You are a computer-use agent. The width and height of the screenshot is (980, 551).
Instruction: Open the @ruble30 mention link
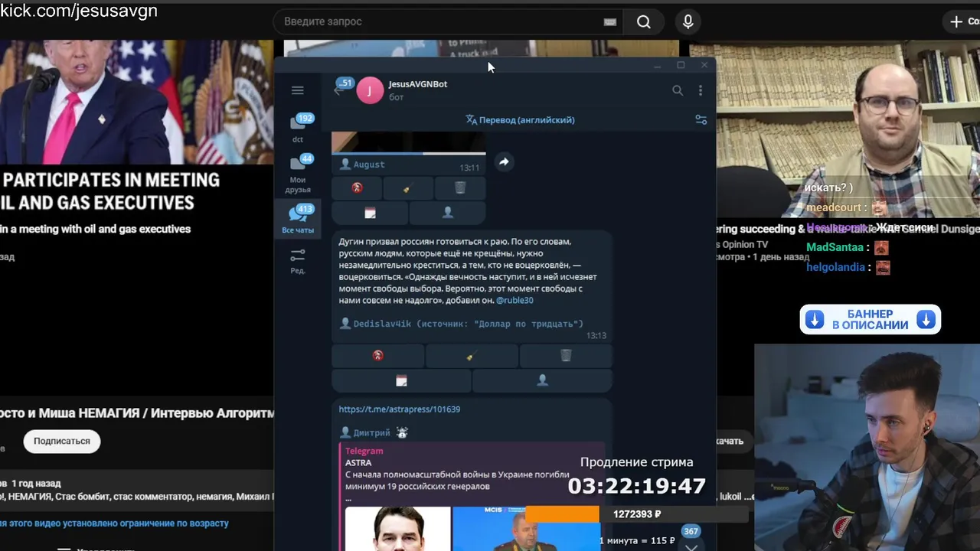point(514,301)
